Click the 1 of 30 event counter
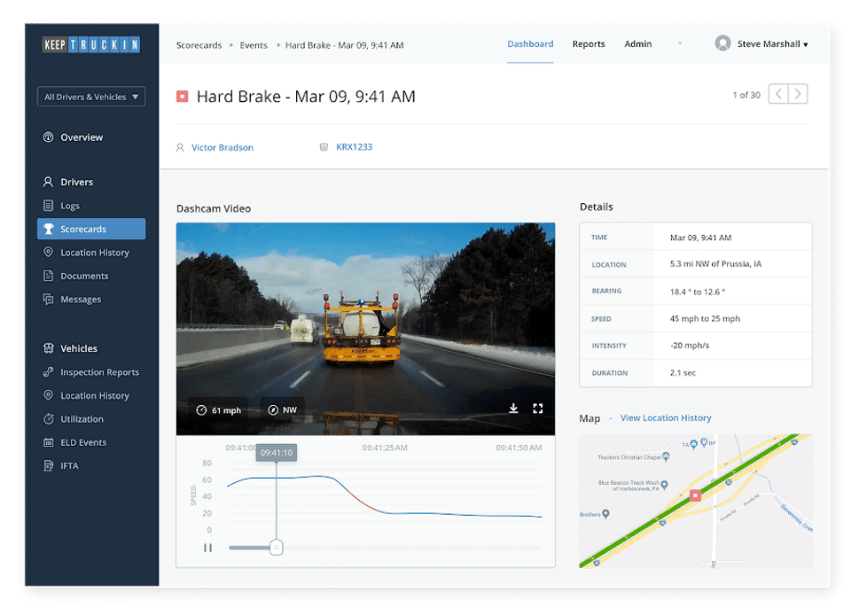851x616 pixels. 746,95
